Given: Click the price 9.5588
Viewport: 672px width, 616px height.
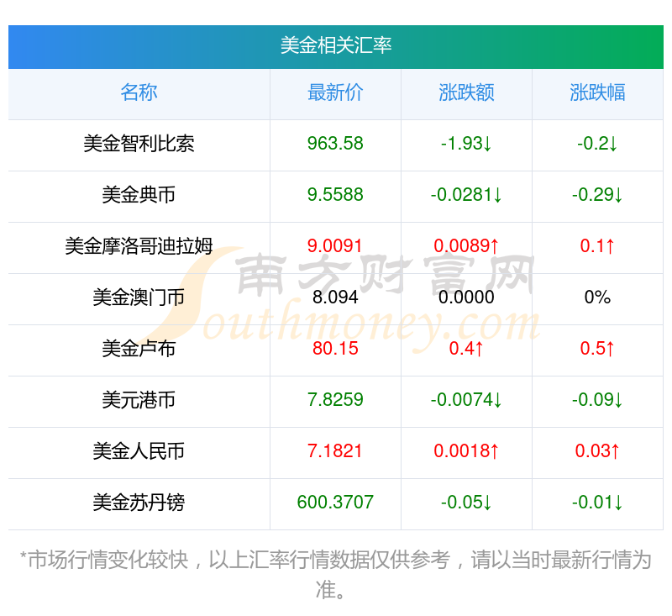Looking at the screenshot, I should (x=335, y=195).
